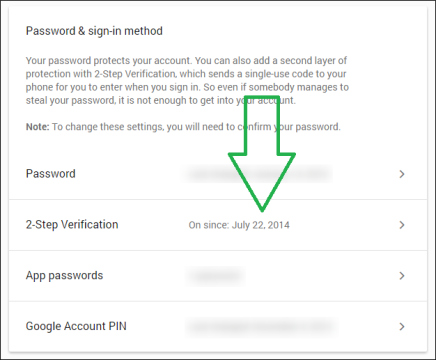Open Google Account PIN using its chevron
Image resolution: width=436 pixels, height=360 pixels.
coord(402,326)
